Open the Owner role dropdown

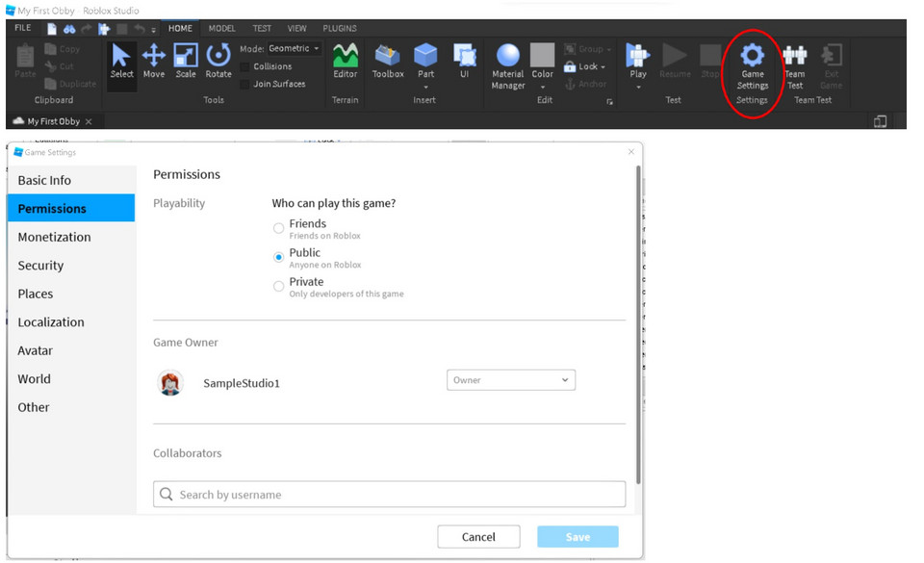coord(511,380)
